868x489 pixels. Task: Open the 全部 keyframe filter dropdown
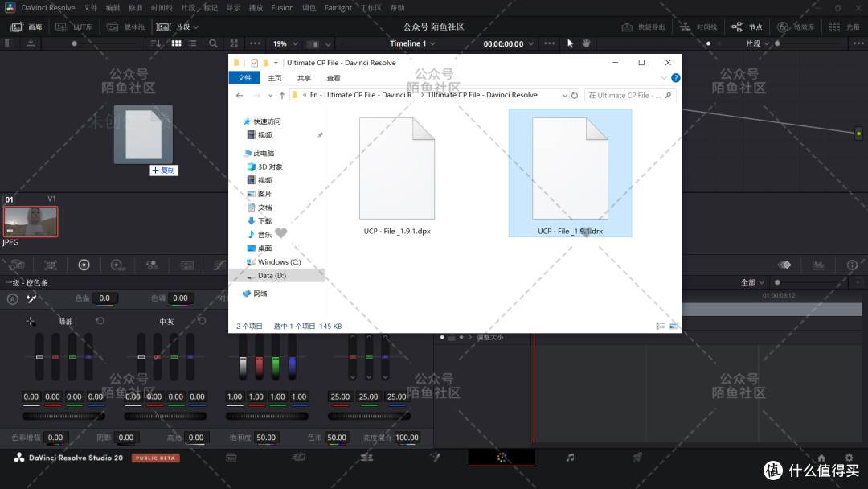click(753, 282)
